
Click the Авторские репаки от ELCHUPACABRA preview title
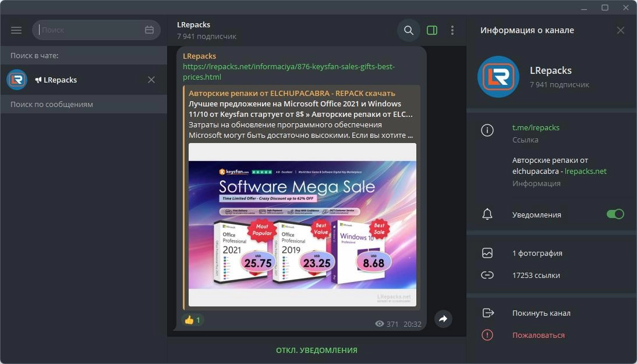click(x=292, y=93)
